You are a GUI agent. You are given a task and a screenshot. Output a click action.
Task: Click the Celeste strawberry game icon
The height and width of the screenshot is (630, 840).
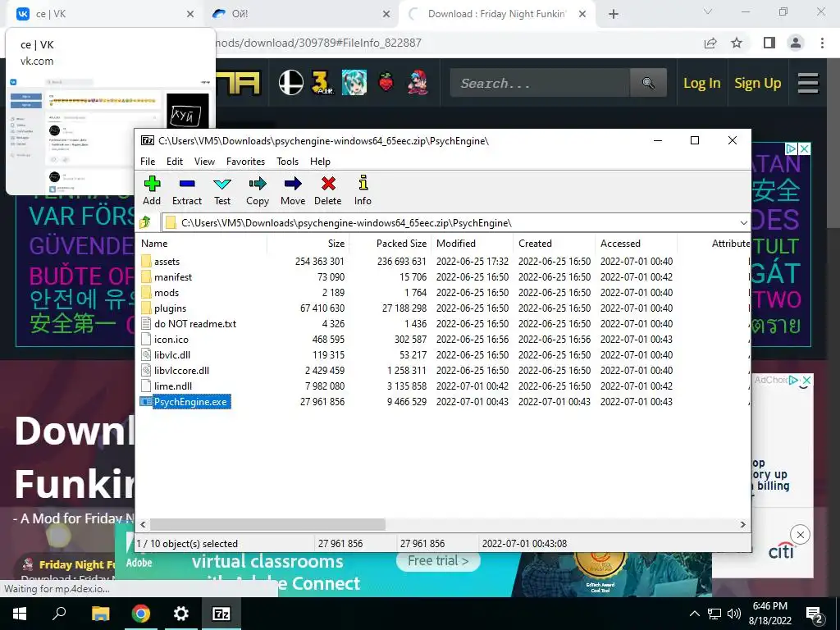pos(386,83)
